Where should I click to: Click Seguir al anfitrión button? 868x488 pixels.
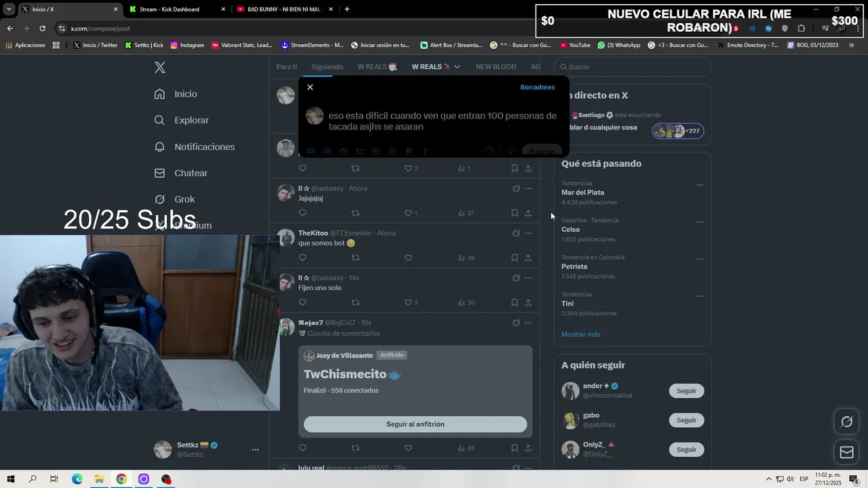coord(415,424)
